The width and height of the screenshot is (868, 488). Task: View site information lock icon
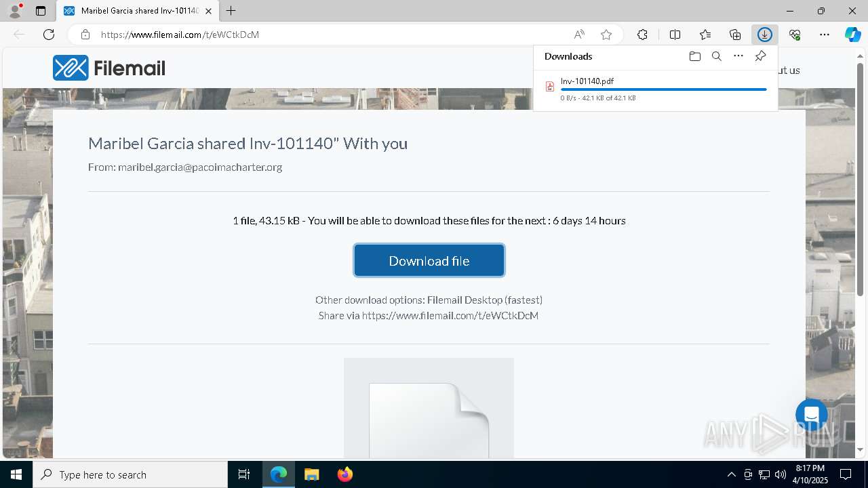coord(85,35)
